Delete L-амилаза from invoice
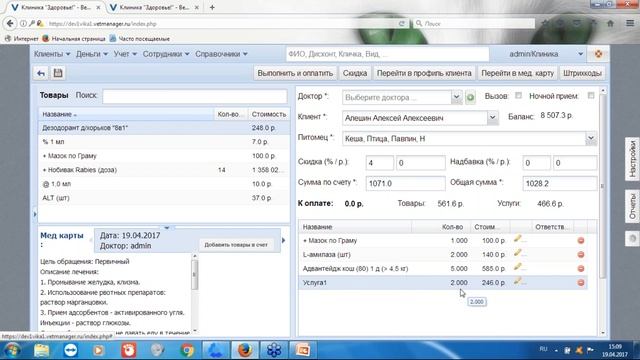Viewport: 640px width, 360px height. (581, 255)
